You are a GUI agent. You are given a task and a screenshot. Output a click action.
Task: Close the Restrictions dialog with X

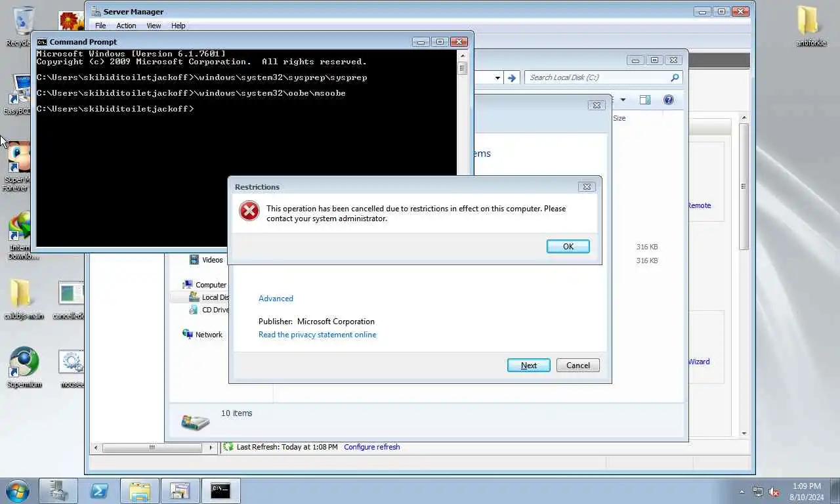pos(587,187)
